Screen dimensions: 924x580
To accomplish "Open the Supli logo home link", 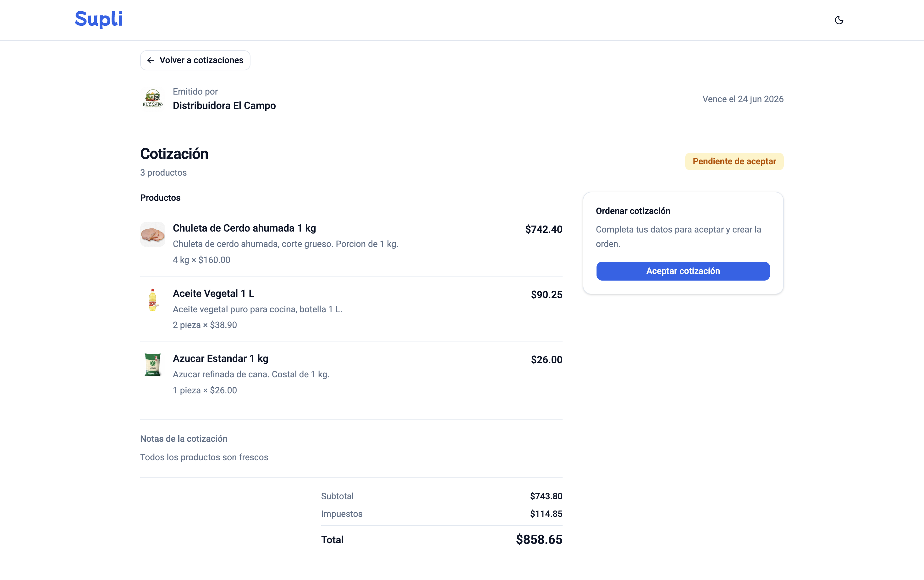I will (99, 19).
